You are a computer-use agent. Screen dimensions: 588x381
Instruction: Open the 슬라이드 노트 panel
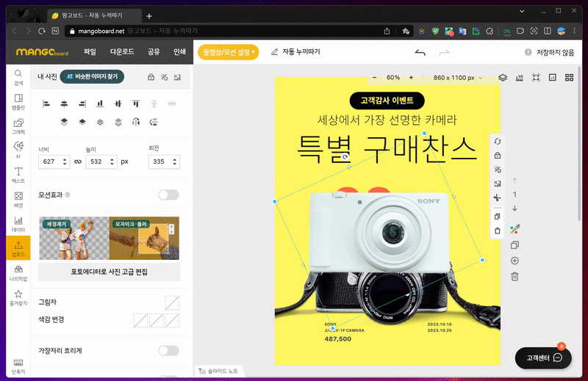(218, 371)
